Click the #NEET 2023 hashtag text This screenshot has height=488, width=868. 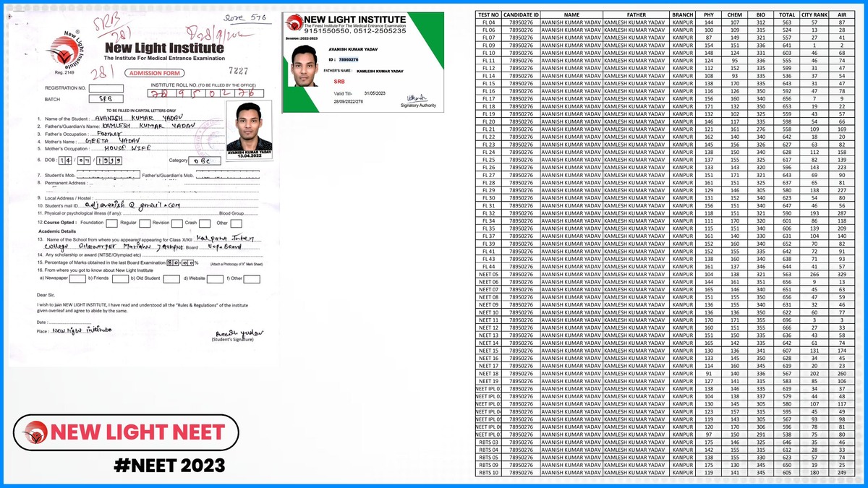coord(171,465)
